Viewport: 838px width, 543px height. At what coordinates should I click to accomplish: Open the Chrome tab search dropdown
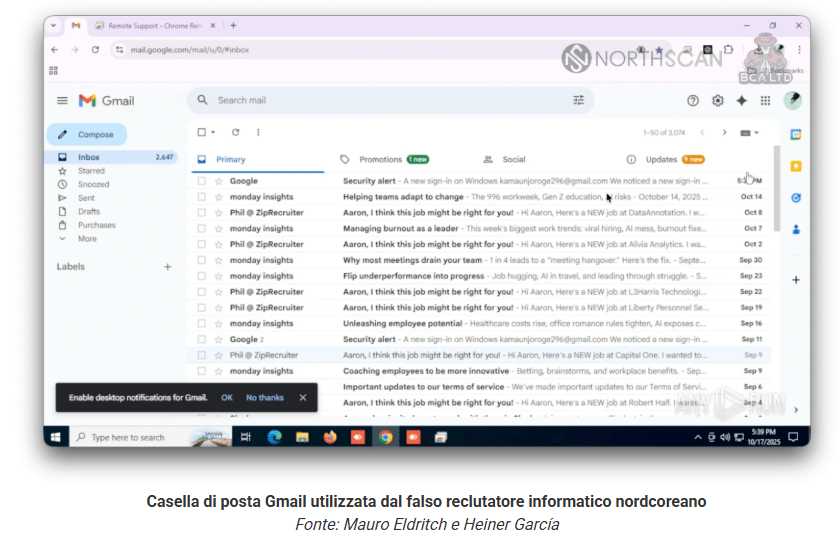coord(53,26)
